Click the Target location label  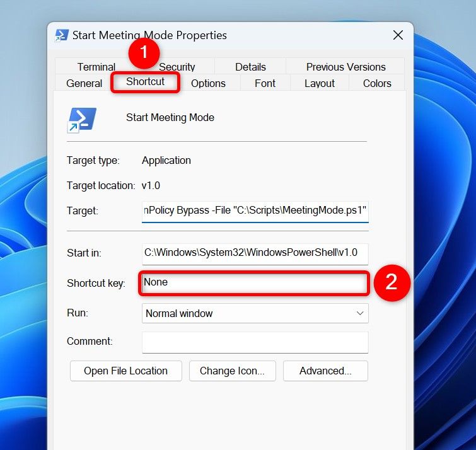coord(101,185)
